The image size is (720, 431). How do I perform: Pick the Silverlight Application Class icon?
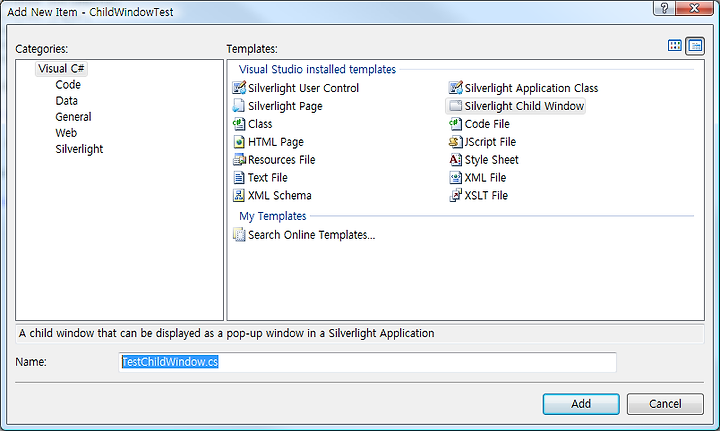tap(456, 88)
